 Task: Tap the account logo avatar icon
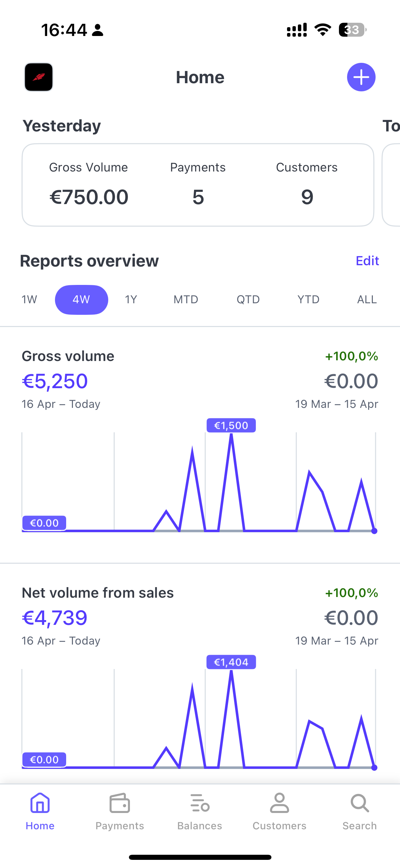pyautogui.click(x=39, y=77)
